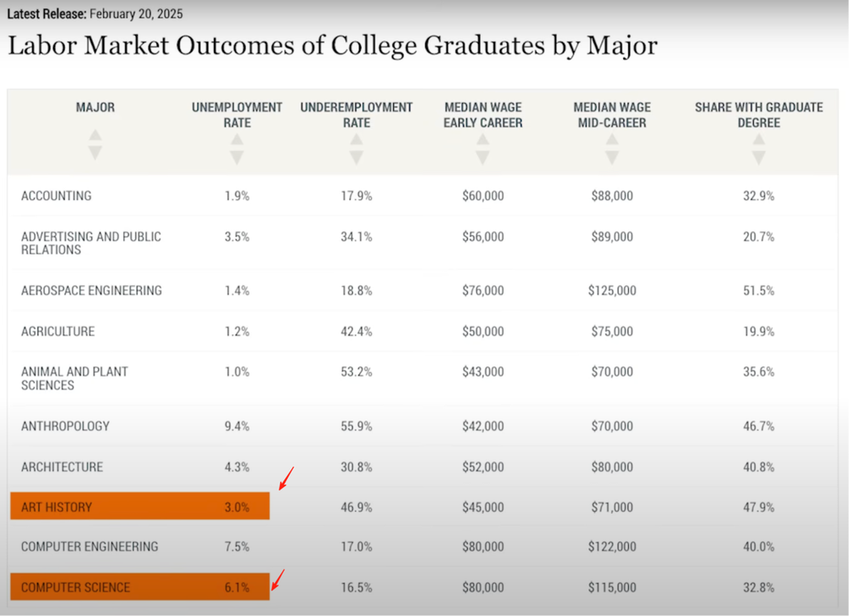
Task: Sort Major column ascending with up arrow
Action: [95, 135]
